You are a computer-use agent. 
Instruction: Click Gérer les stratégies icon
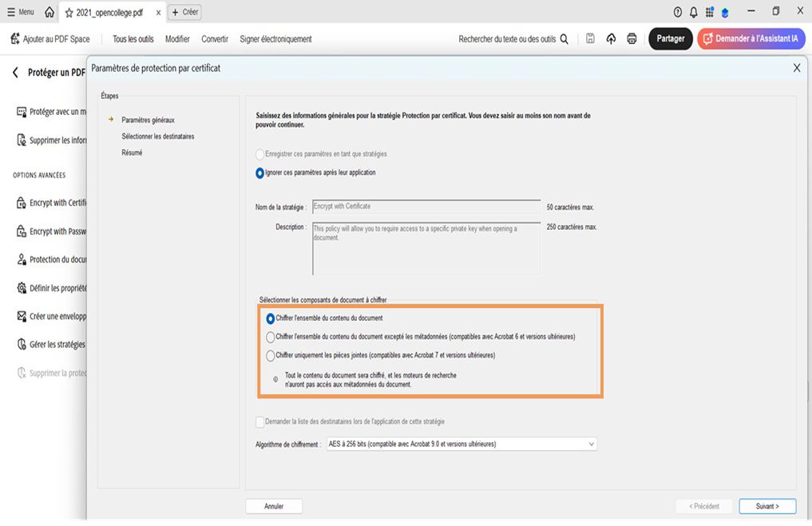pos(22,344)
